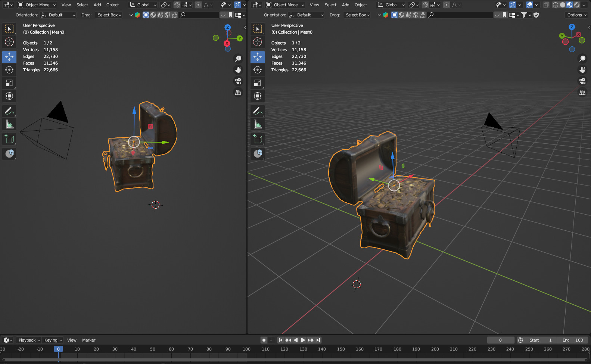Toggle overlays in right viewport header

tap(529, 5)
